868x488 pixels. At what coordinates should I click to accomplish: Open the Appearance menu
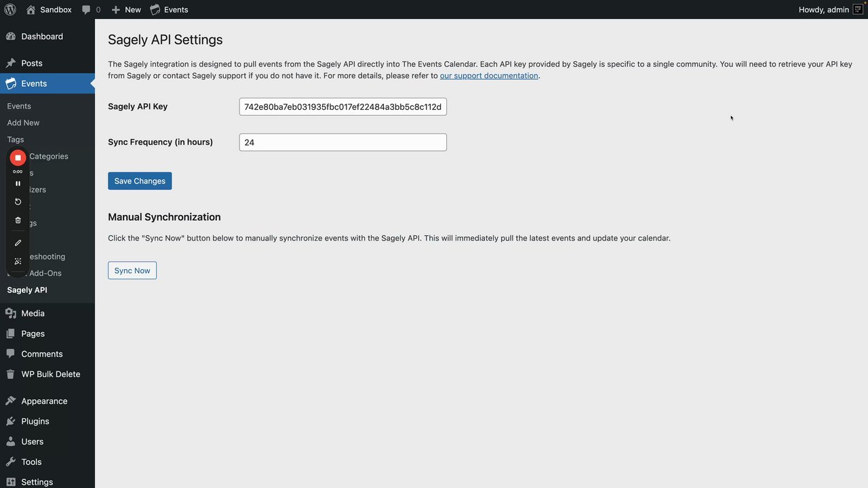click(44, 401)
